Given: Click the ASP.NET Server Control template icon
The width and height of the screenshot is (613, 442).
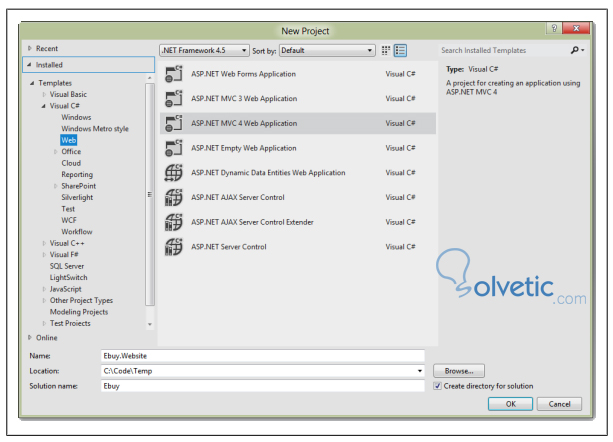Looking at the screenshot, I should coord(174,247).
